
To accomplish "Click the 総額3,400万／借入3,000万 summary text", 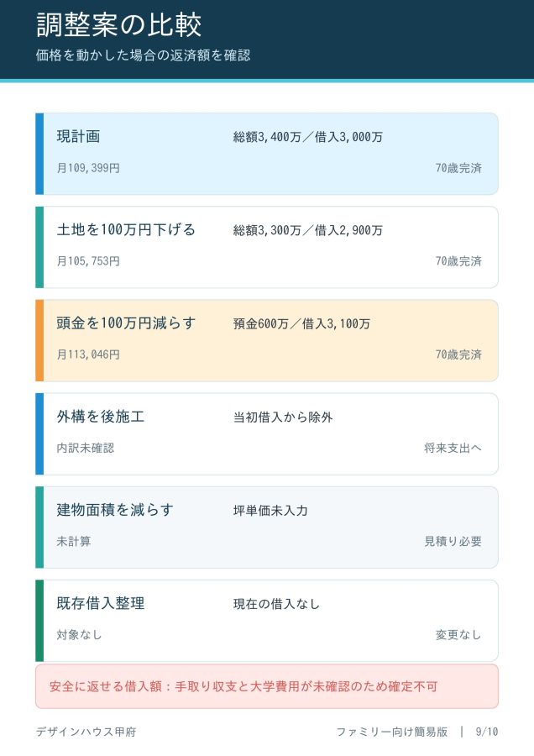I will coord(308,137).
